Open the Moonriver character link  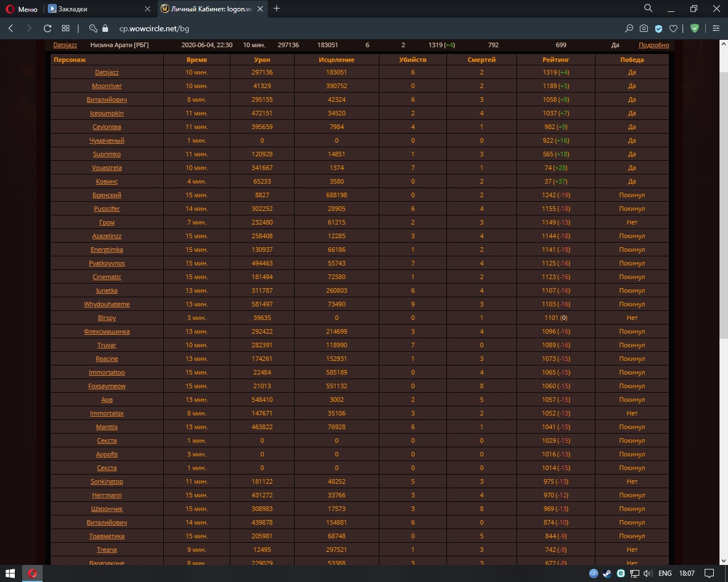pyautogui.click(x=107, y=86)
